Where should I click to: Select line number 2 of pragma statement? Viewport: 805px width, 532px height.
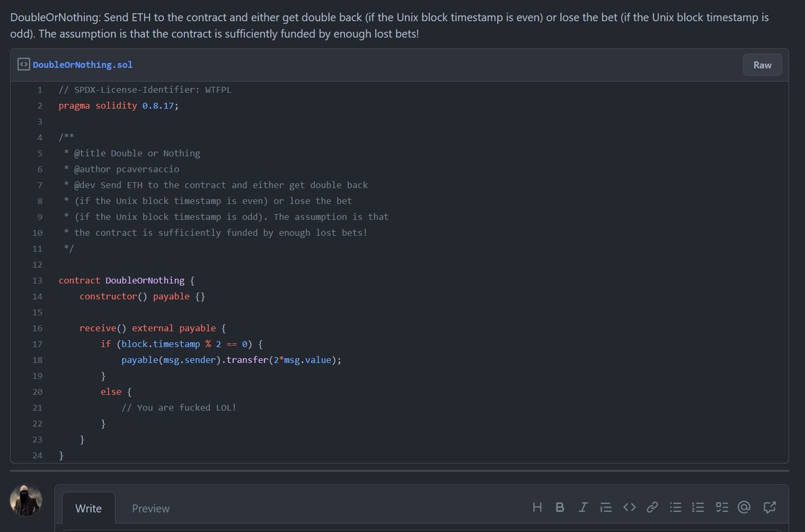(x=40, y=106)
